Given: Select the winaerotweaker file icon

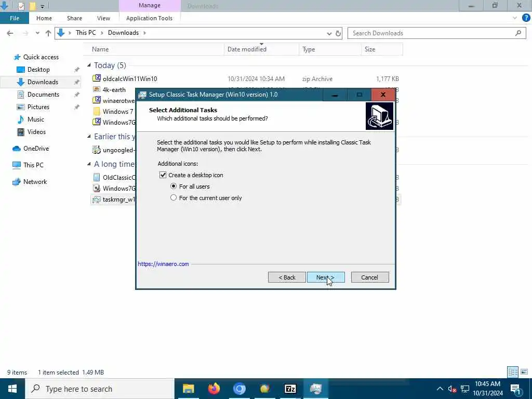Looking at the screenshot, I should [x=97, y=100].
